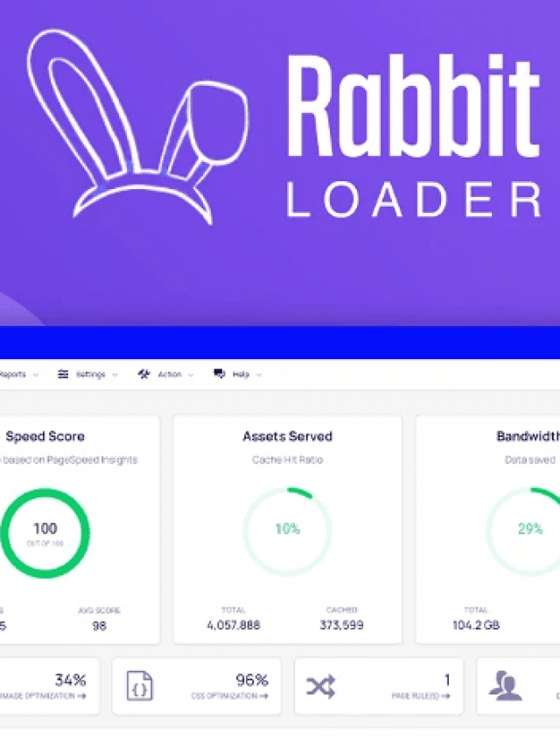Click the Bandwidth card title
This screenshot has width=560, height=747.
(x=528, y=436)
